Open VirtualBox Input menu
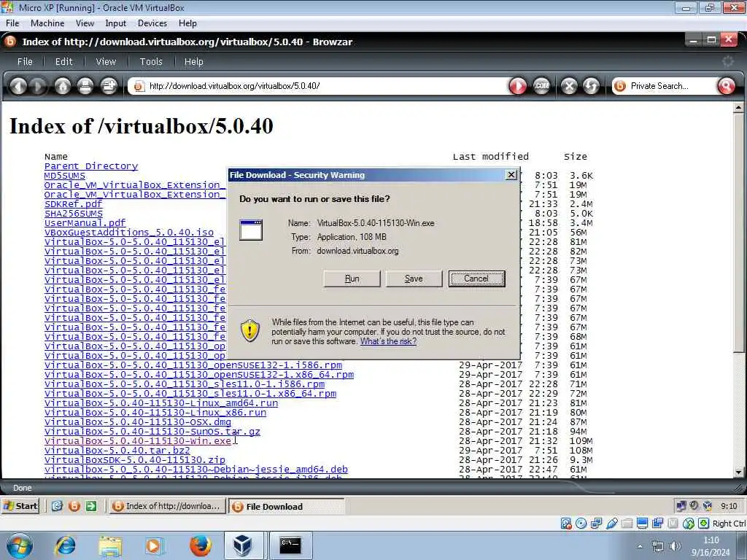This screenshot has width=747, height=560. point(115,23)
